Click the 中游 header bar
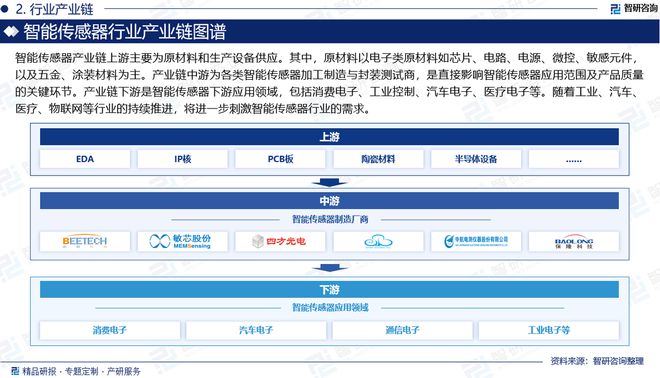The image size is (660, 378). pos(329,201)
